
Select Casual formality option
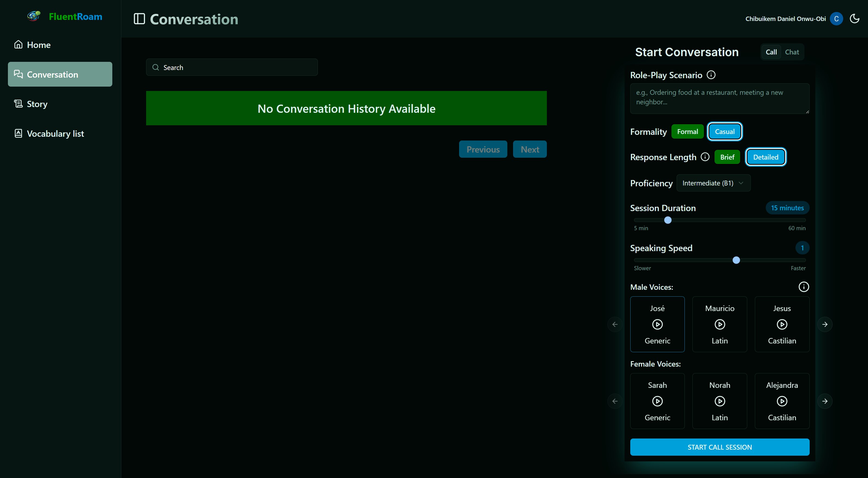[x=724, y=132]
